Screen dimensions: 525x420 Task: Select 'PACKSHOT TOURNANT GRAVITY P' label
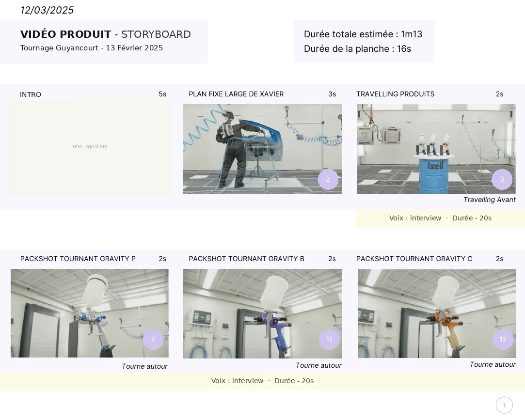click(78, 259)
